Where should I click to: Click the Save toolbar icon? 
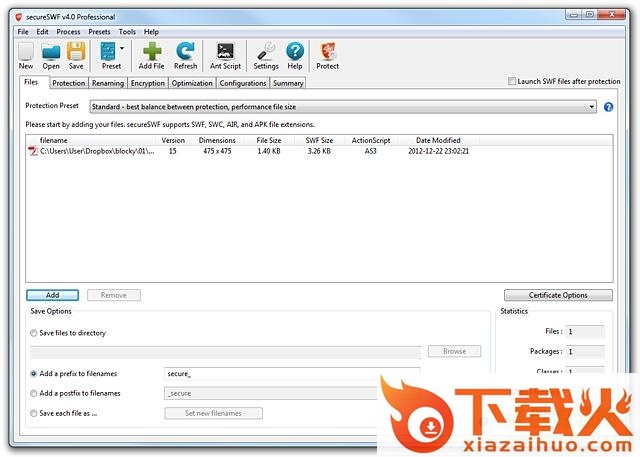point(76,52)
